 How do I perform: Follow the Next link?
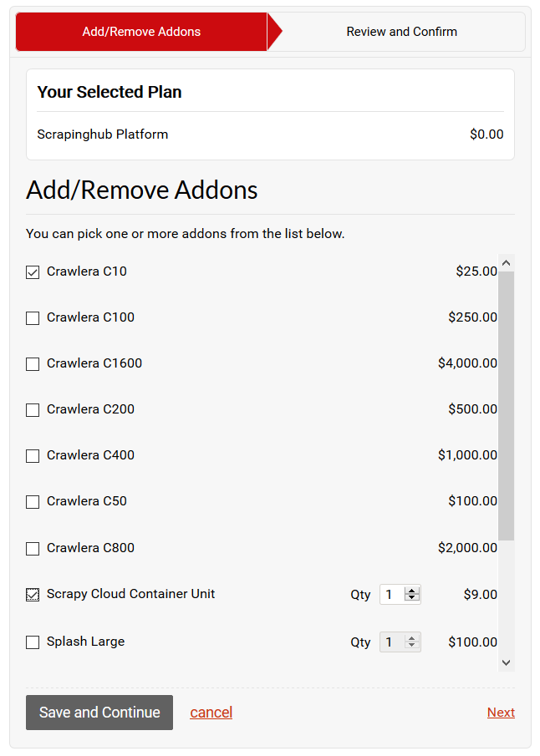501,712
